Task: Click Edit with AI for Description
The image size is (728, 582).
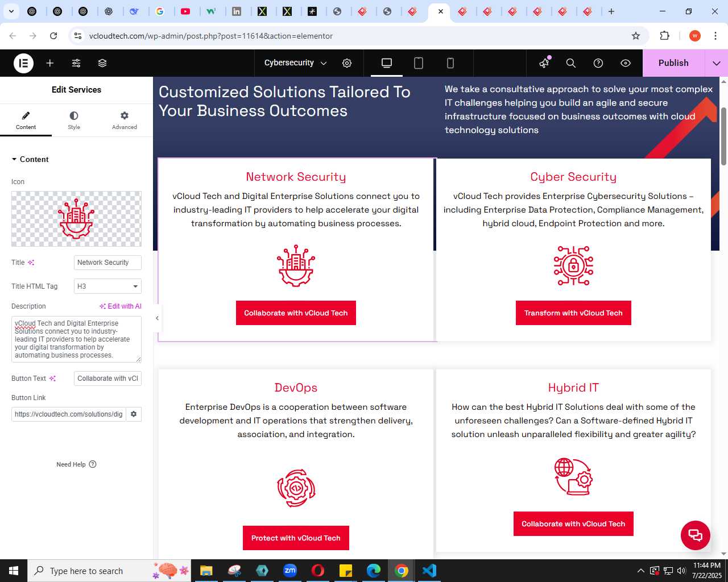Action: tap(121, 306)
